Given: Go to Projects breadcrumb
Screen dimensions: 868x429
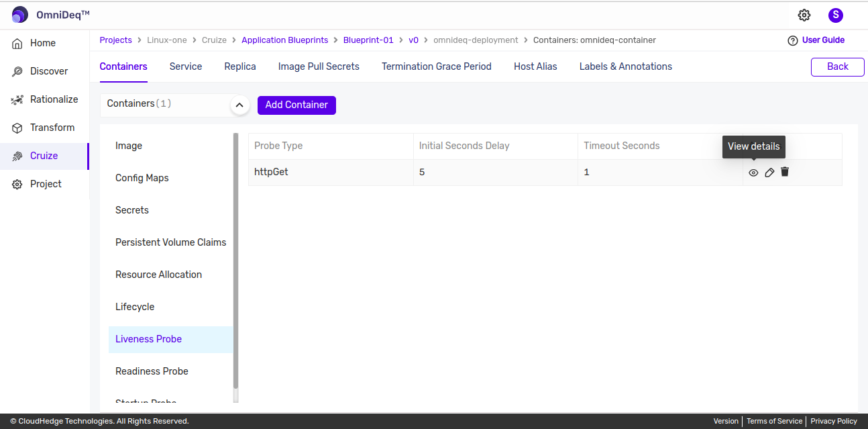Looking at the screenshot, I should [x=116, y=40].
